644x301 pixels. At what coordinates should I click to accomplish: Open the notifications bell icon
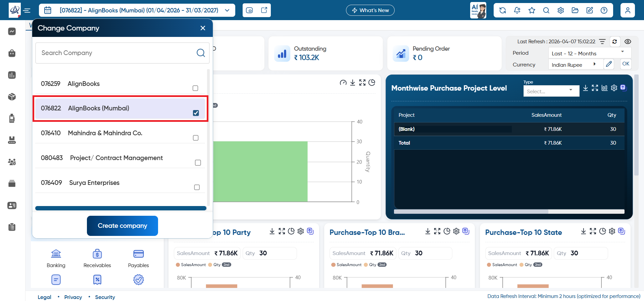pyautogui.click(x=517, y=10)
